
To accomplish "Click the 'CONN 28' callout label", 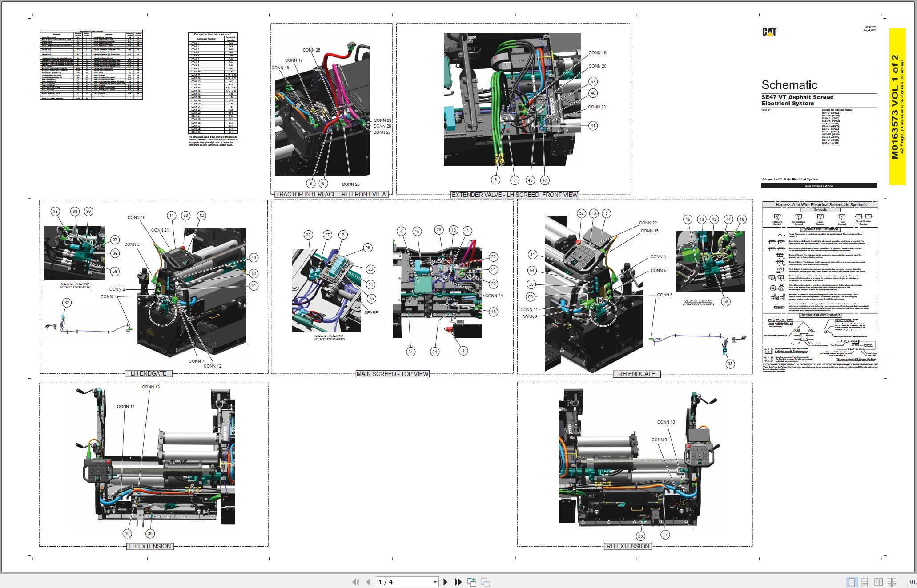I will [x=382, y=126].
